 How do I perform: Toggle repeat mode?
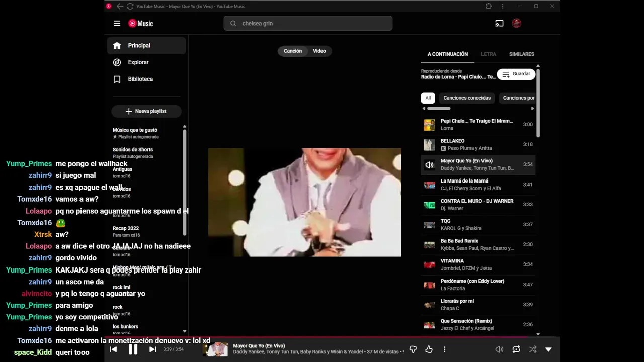pyautogui.click(x=516, y=349)
